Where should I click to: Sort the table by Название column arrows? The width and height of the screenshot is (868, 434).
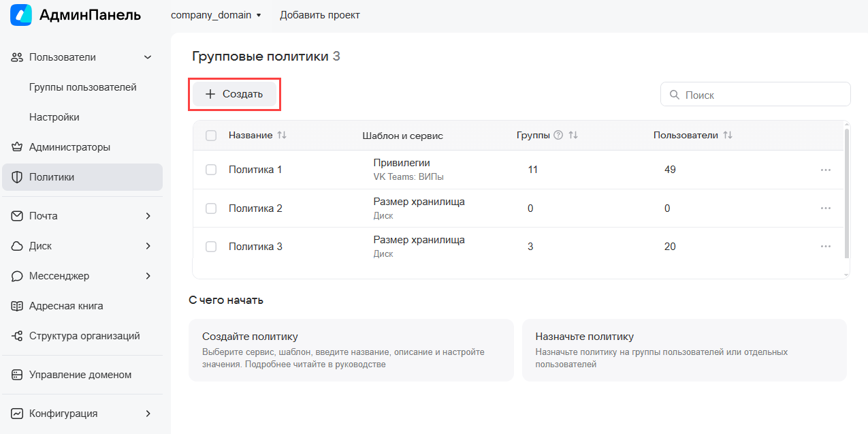[x=282, y=136]
